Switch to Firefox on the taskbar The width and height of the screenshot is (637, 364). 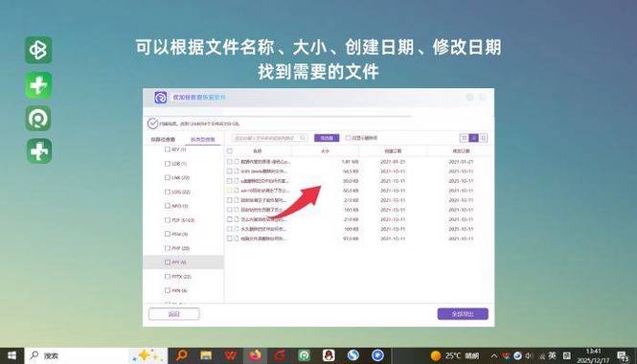(x=255, y=356)
